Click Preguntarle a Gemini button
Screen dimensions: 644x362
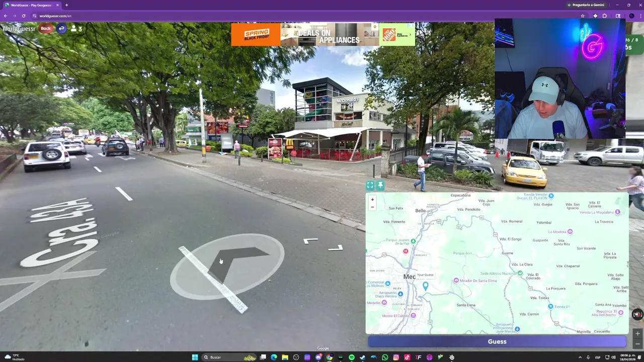coord(586,5)
